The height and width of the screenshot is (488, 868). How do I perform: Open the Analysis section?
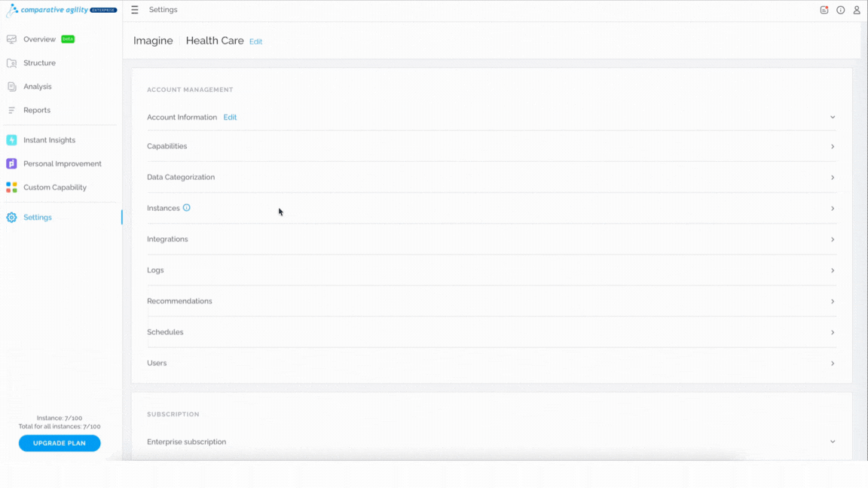tap(37, 87)
